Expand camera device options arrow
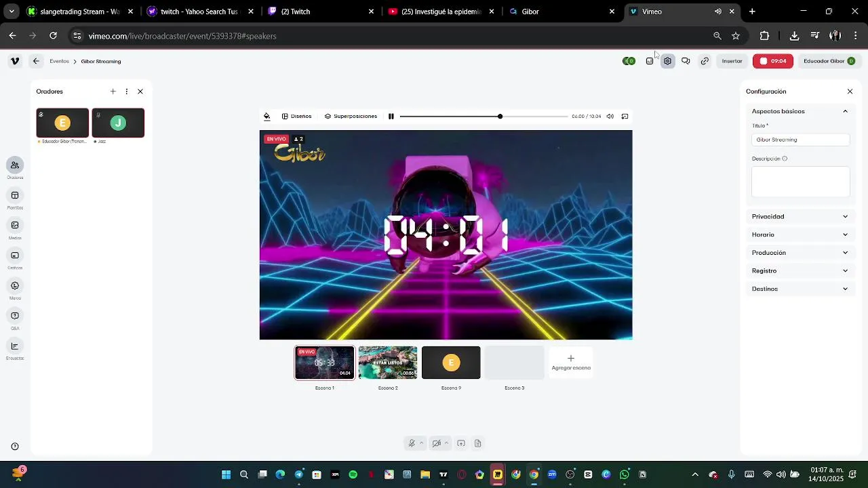 [446, 443]
